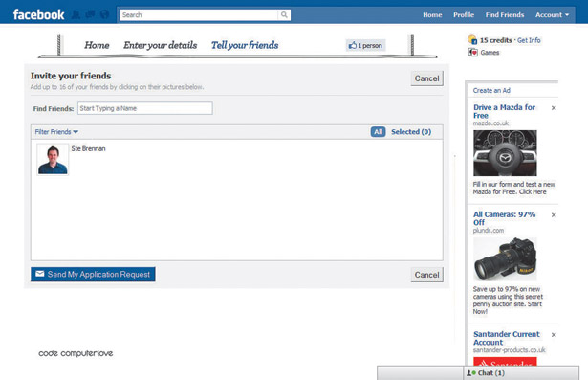The height and width of the screenshot is (380, 588).
Task: Select Ste Brennan's profile picture
Action: [53, 160]
